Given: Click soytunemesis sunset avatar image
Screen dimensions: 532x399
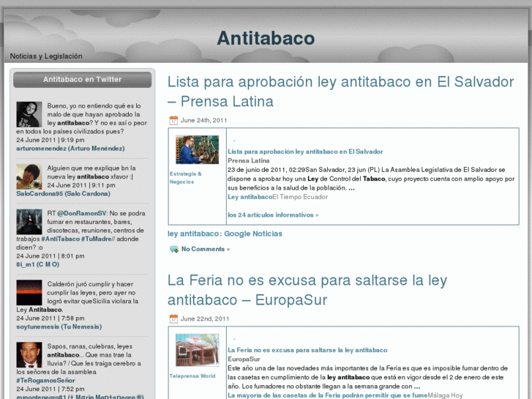Looking at the screenshot, I should point(29,292).
